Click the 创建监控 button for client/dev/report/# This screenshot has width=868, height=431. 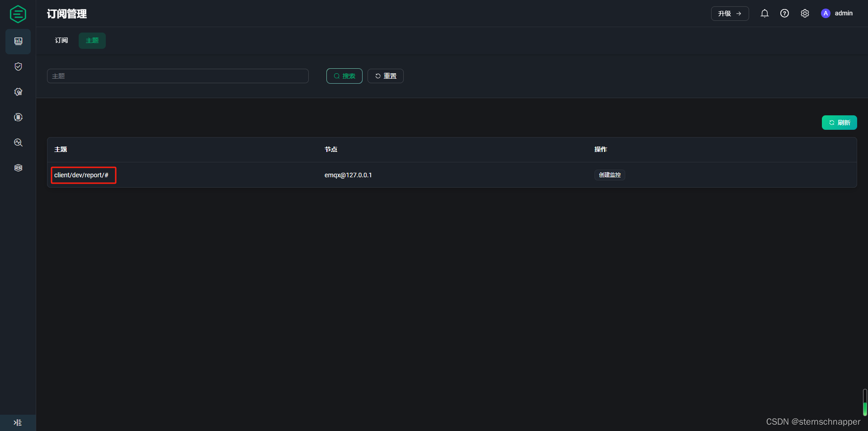tap(609, 175)
